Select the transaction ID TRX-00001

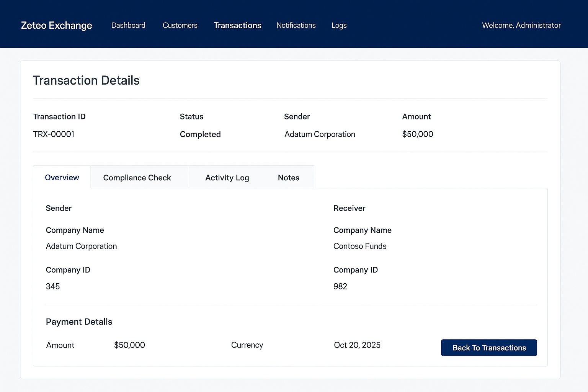click(x=54, y=134)
